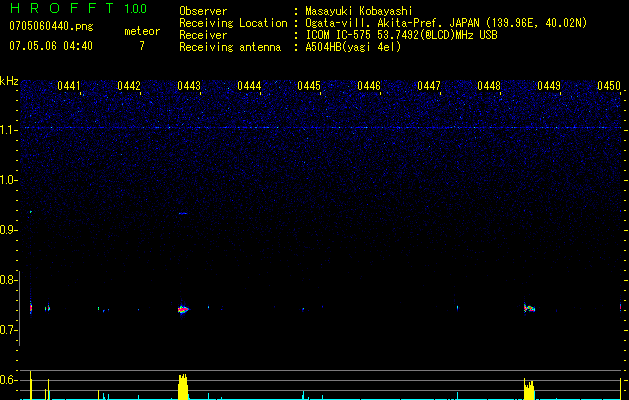The height and width of the screenshot is (400, 629).
Task: Click the 0443 time marker label
Action: click(x=189, y=87)
